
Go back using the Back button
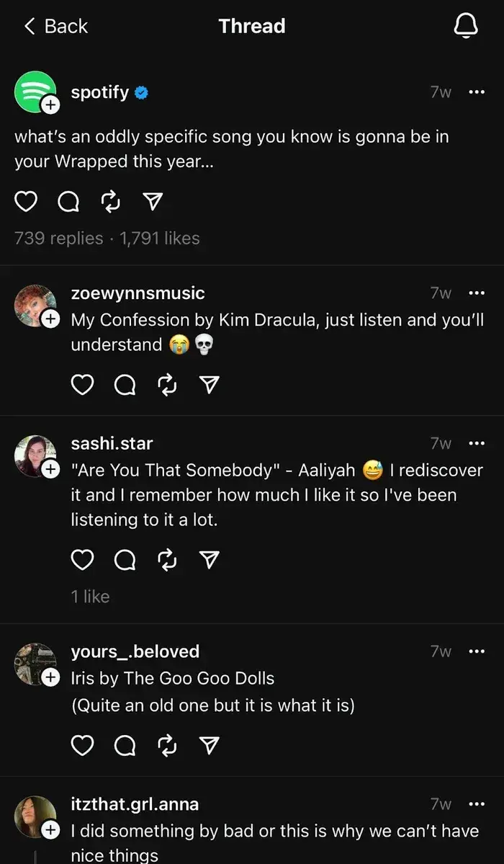55,27
